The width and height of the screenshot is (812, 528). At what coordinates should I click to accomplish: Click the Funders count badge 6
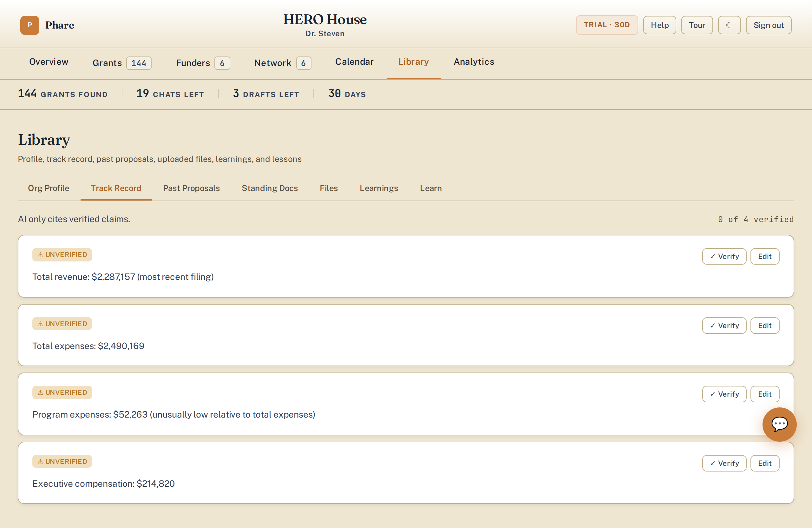tap(222, 63)
